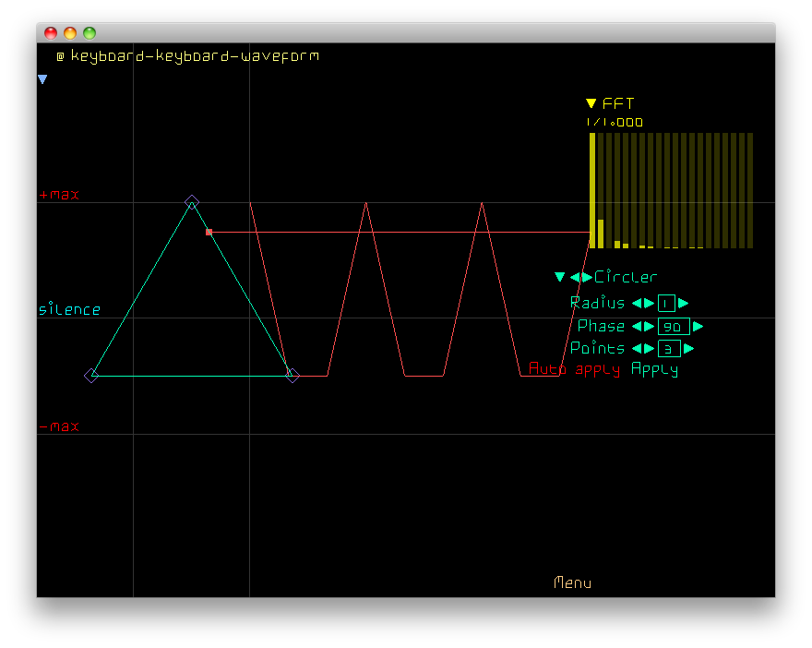
Task: Toggle the red Auto apply option
Action: pos(574,370)
